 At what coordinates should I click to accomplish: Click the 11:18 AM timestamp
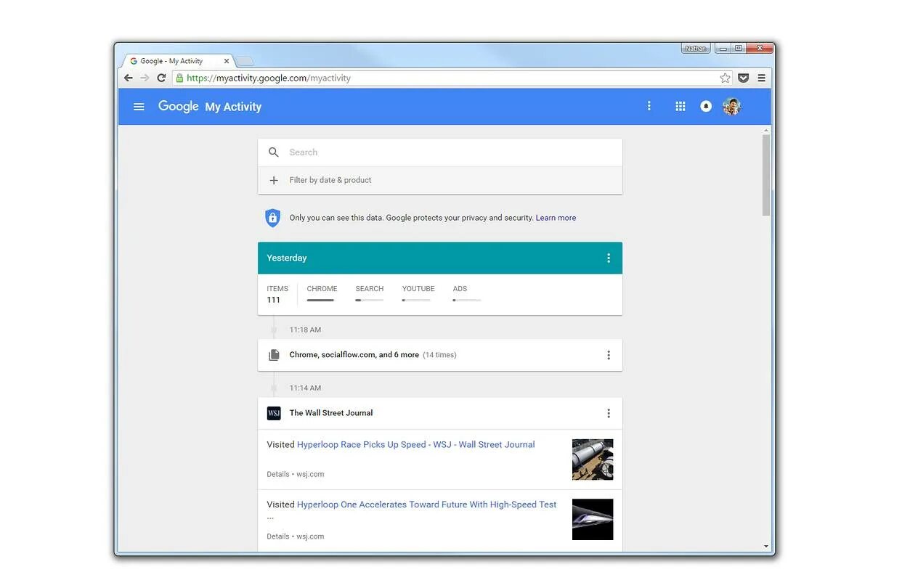305,330
